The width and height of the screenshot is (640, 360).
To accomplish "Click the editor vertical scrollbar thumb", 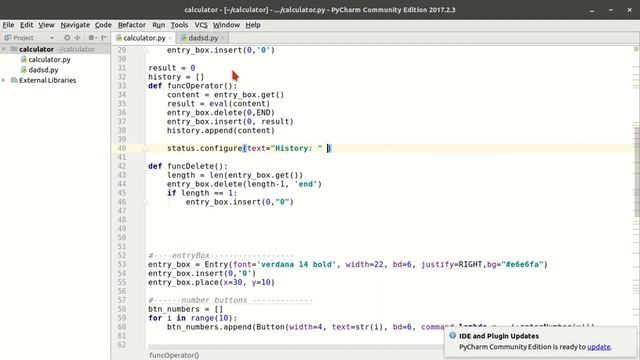I will pyautogui.click(x=636, y=171).
